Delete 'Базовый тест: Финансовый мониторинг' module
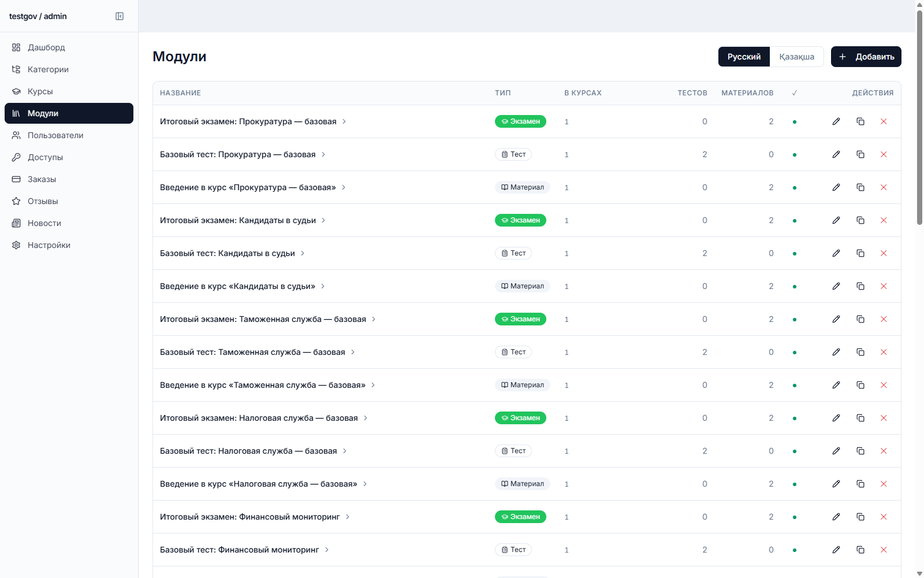Screen dimensions: 924x578 pyautogui.click(x=884, y=550)
